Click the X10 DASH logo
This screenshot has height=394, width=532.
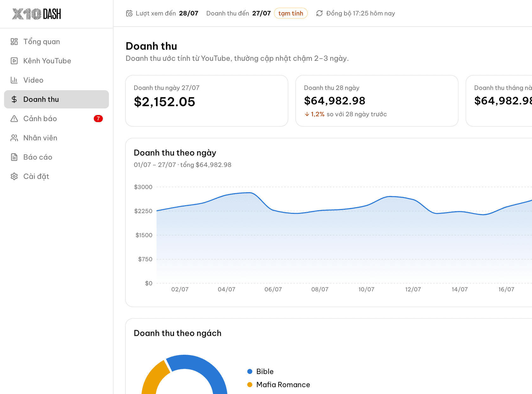(x=36, y=14)
